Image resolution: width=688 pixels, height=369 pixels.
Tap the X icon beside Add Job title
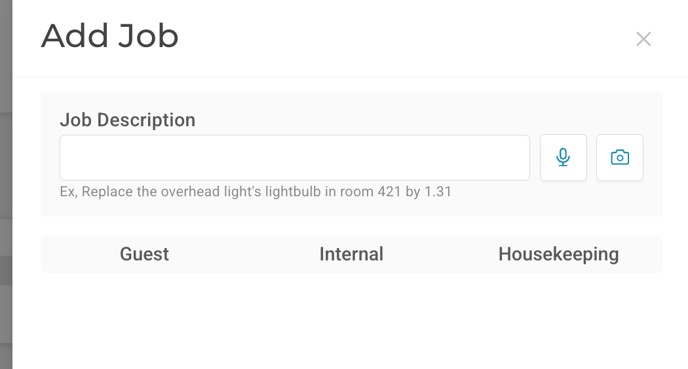click(643, 39)
